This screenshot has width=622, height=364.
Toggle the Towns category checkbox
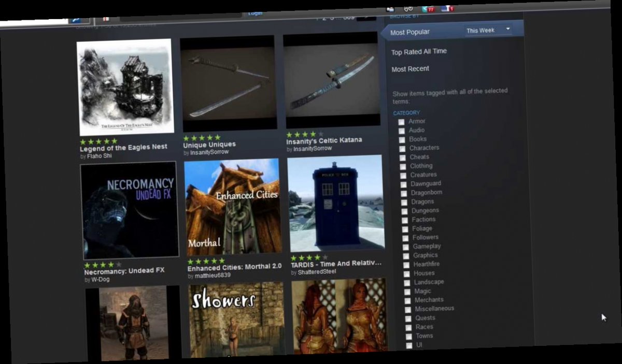[x=409, y=337]
